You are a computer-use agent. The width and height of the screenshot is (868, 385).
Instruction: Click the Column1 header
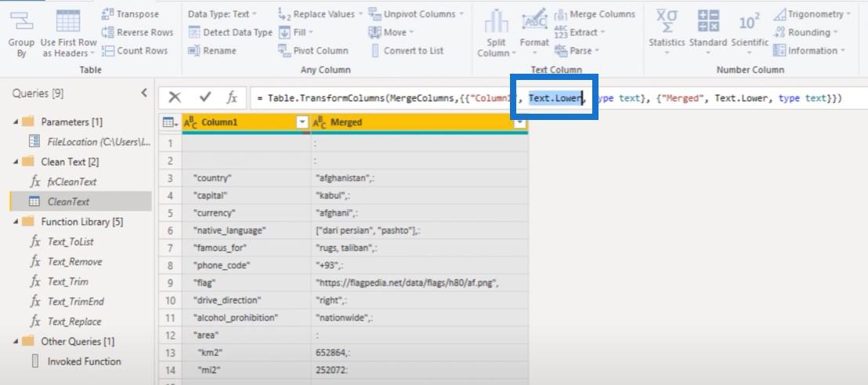tap(245, 123)
